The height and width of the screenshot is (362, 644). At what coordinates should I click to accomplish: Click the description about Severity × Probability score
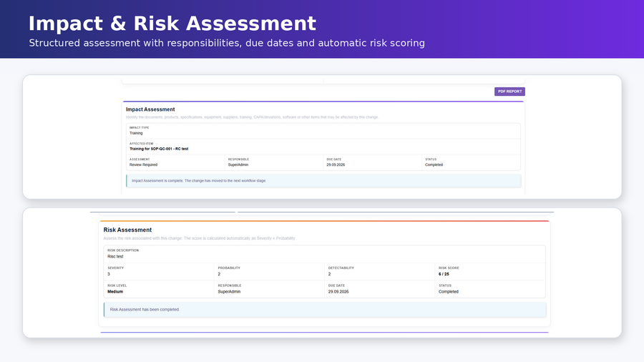pos(200,238)
